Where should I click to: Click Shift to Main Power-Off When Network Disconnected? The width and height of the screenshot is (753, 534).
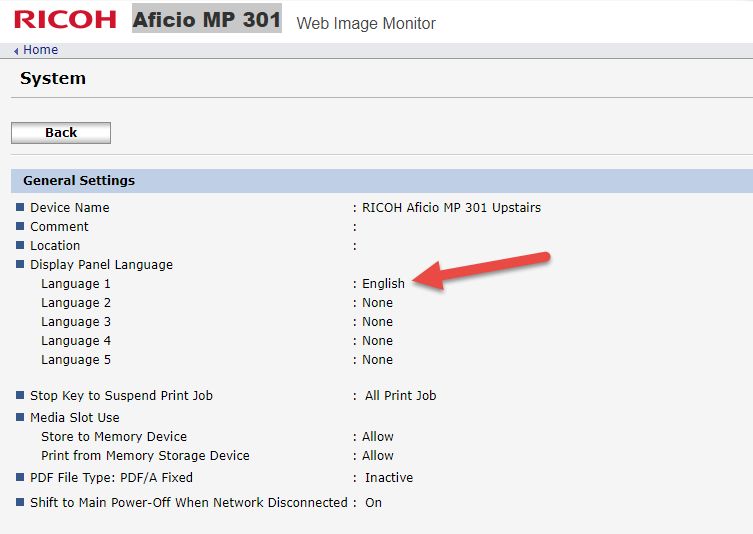tap(189, 503)
